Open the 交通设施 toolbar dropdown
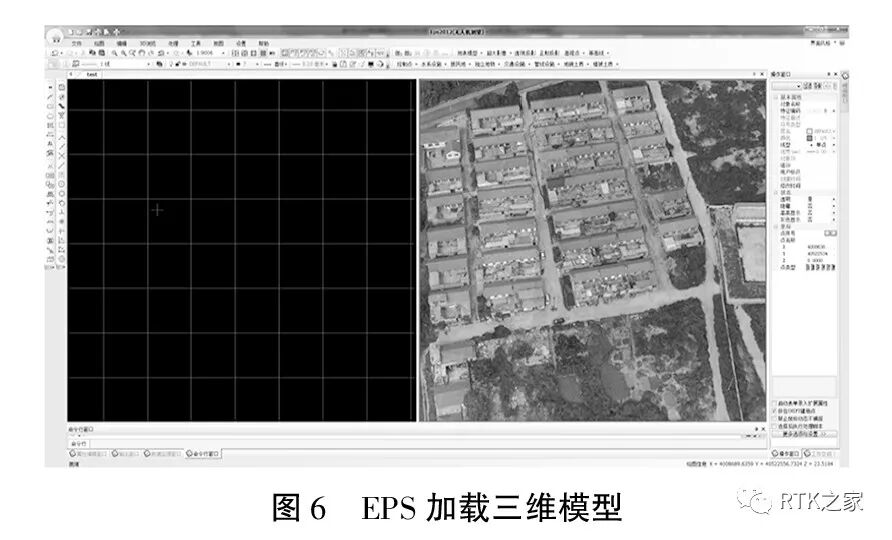Screen dimensions: 892x540 coord(515,64)
